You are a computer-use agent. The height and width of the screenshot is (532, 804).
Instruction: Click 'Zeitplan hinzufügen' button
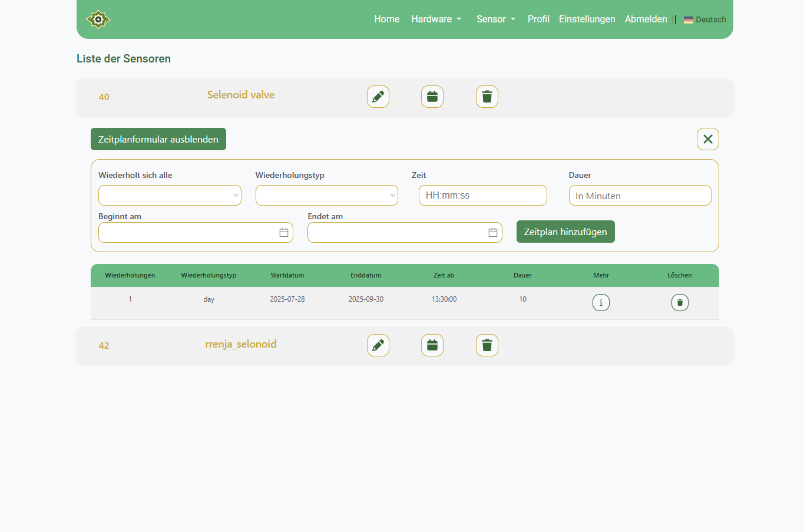pyautogui.click(x=565, y=232)
